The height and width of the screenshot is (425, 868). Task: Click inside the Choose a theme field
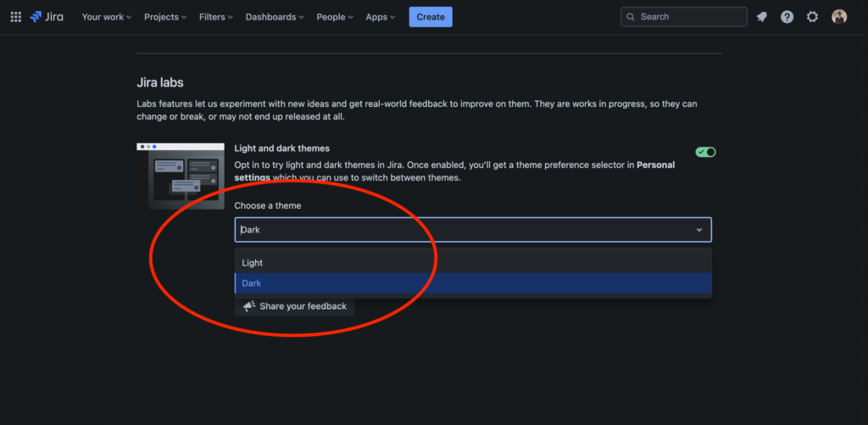pyautogui.click(x=473, y=230)
